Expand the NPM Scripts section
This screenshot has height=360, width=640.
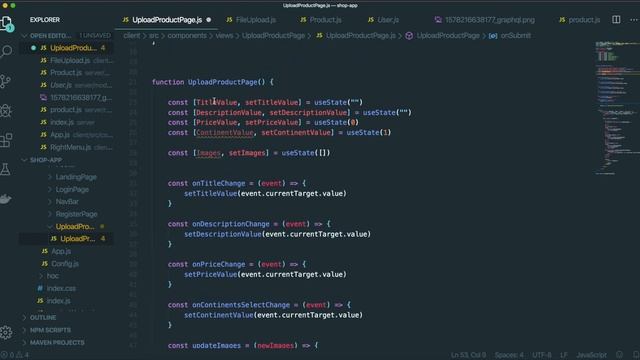(x=50, y=330)
